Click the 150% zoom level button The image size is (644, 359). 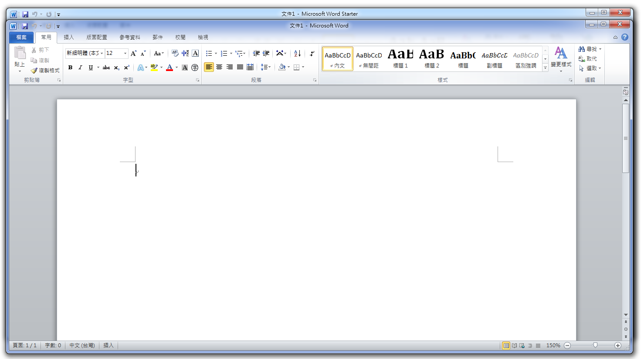[x=553, y=345]
